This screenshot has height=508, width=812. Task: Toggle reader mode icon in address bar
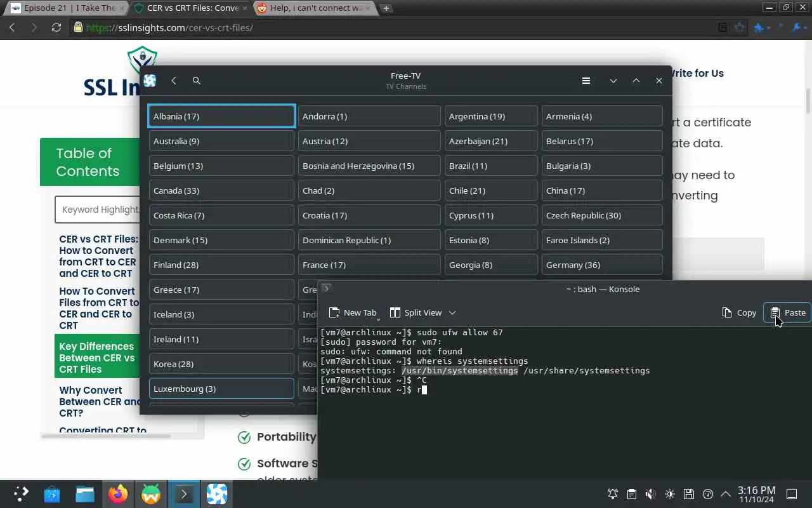pos(723,27)
